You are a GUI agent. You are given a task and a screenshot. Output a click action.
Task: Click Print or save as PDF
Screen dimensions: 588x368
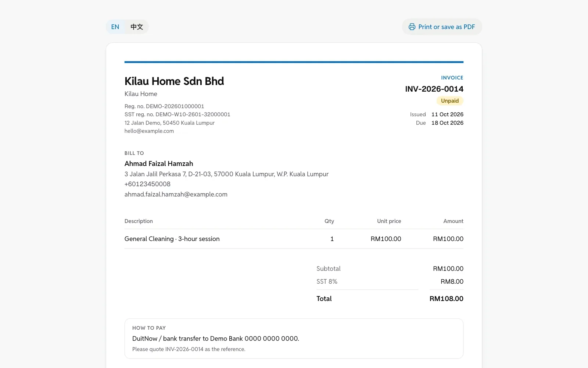tap(442, 27)
